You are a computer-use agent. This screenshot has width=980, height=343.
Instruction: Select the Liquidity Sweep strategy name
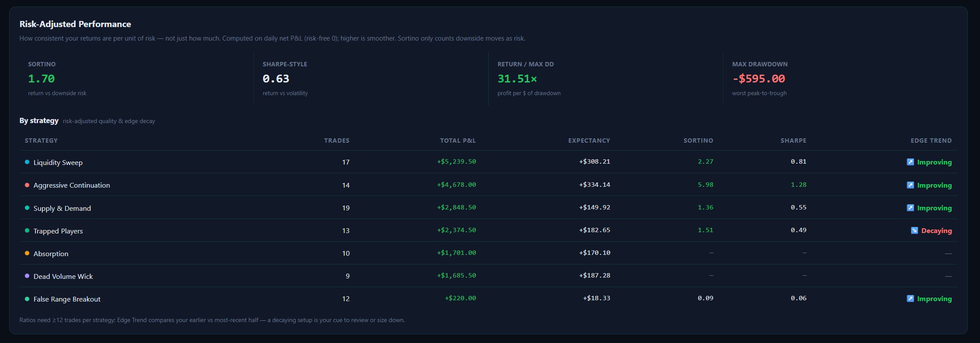point(58,162)
